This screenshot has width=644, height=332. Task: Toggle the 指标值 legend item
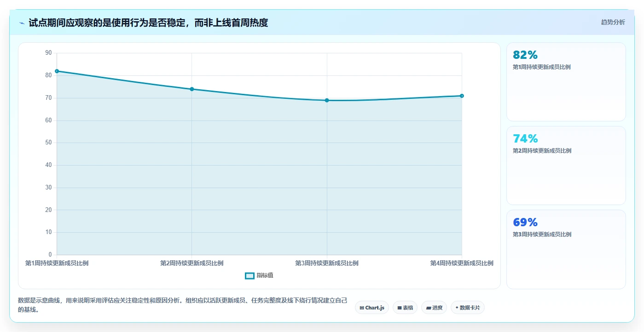click(259, 275)
